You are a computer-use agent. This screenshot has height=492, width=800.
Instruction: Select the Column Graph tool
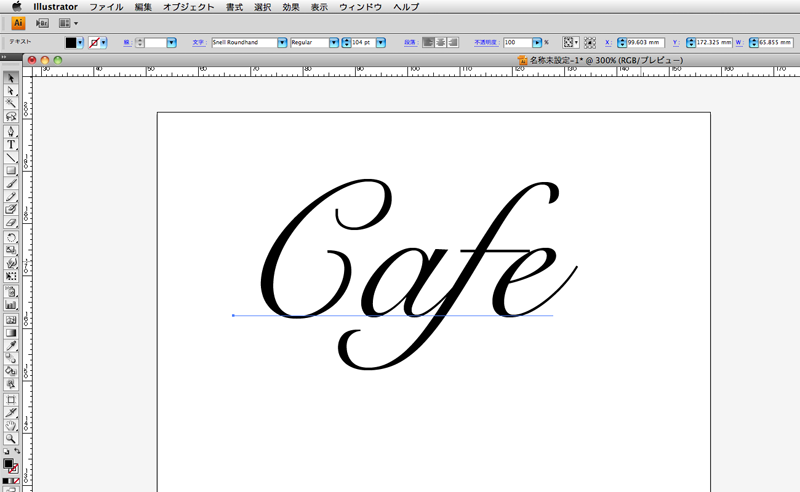(11, 305)
